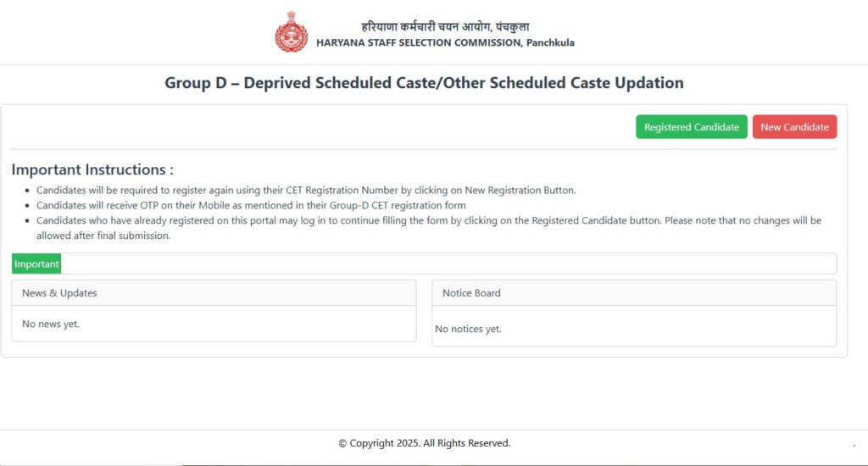The image size is (868, 466).
Task: Click inside the News & Updates panel body
Action: (x=254, y=325)
